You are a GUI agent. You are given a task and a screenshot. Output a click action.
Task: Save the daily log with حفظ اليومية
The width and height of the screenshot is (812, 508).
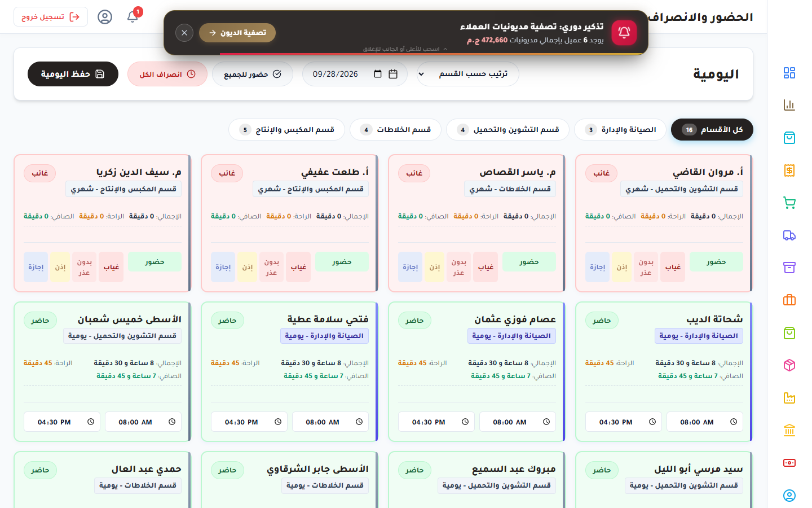[73, 74]
